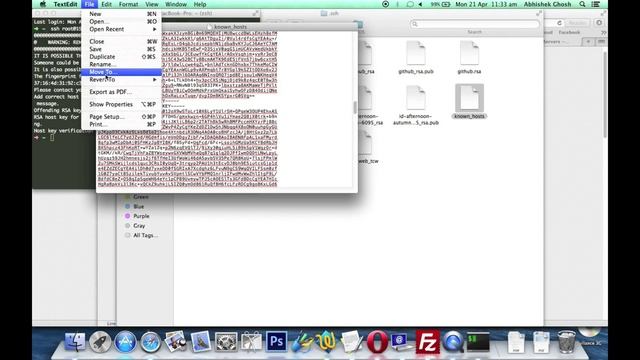Choose New from the File menu

click(x=122, y=14)
